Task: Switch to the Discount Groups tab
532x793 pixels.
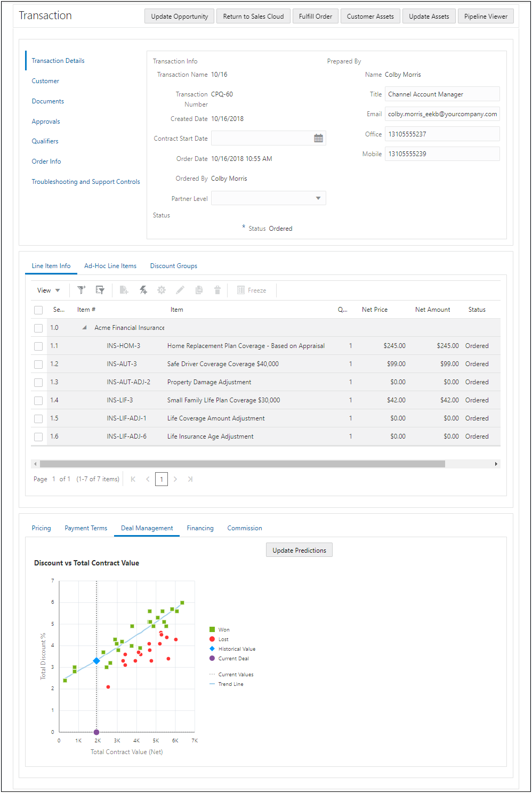Action: click(173, 266)
